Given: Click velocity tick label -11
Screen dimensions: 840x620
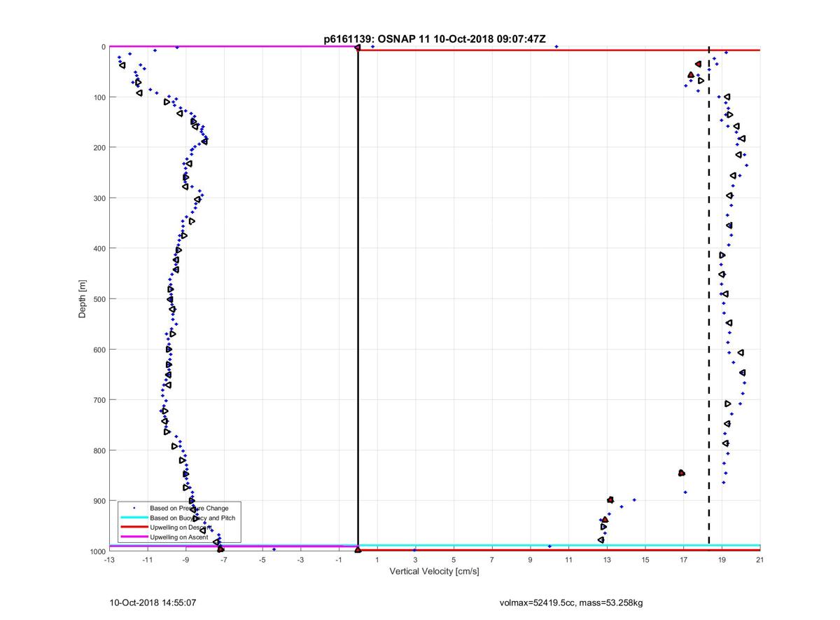Looking at the screenshot, I should (148, 560).
